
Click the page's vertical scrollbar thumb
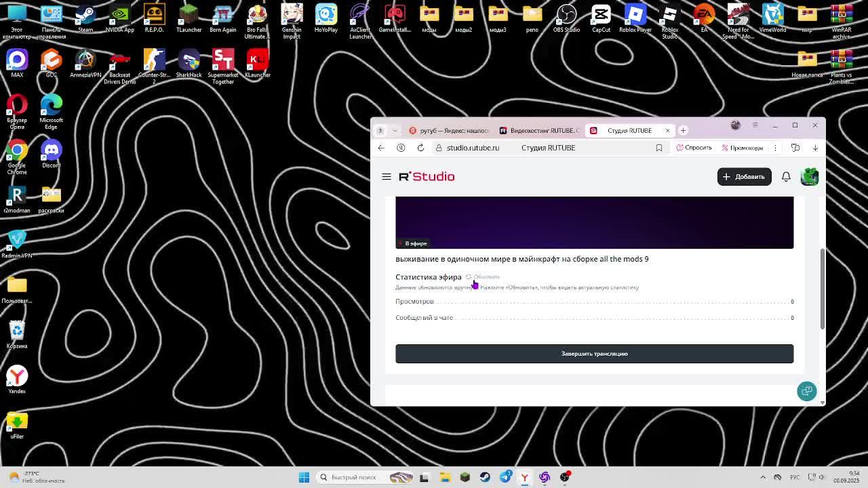(823, 288)
